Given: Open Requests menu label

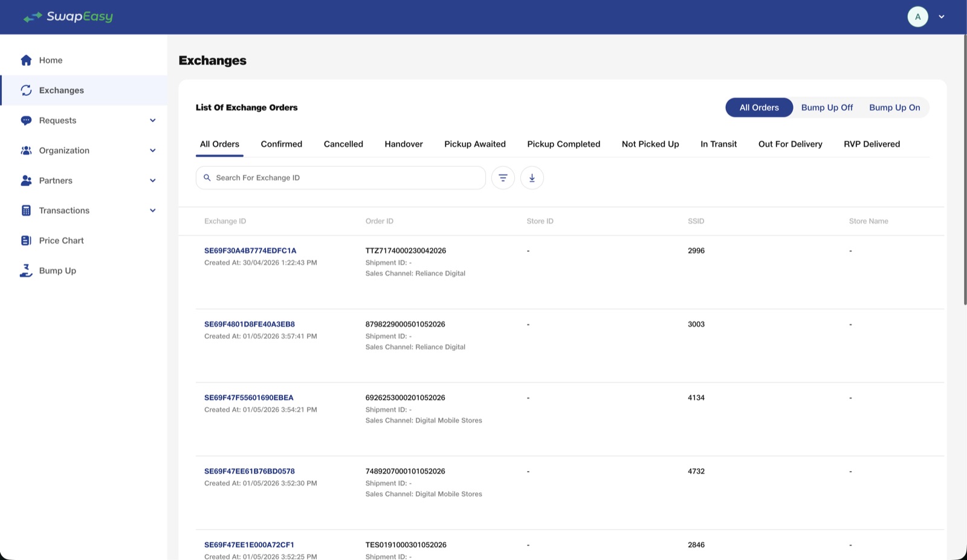Looking at the screenshot, I should [58, 120].
